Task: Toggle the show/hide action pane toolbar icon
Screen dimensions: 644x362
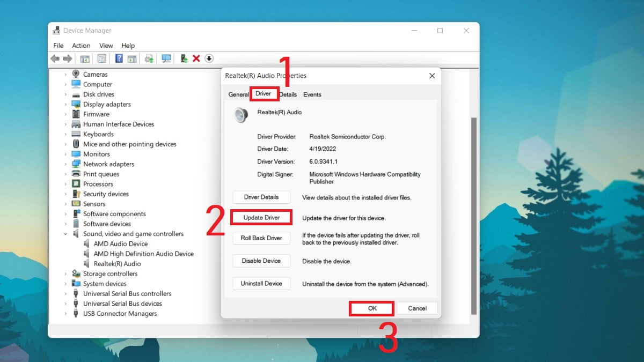Action: (132, 58)
